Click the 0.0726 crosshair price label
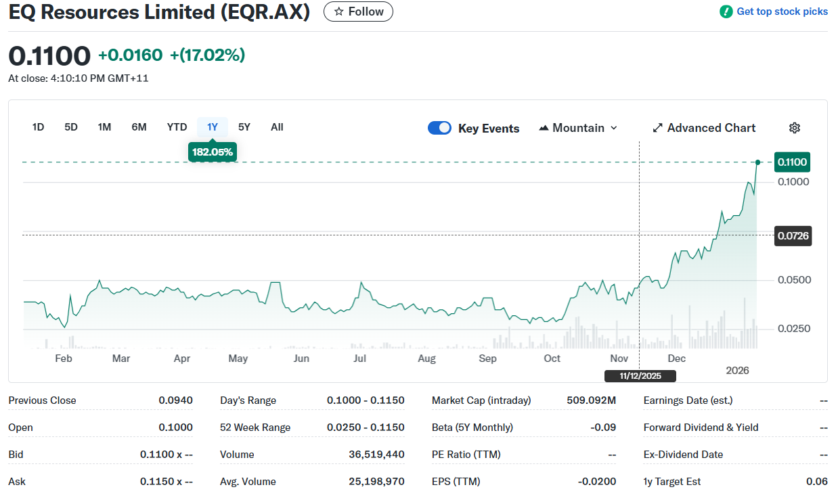838x504 pixels. pyautogui.click(x=792, y=236)
